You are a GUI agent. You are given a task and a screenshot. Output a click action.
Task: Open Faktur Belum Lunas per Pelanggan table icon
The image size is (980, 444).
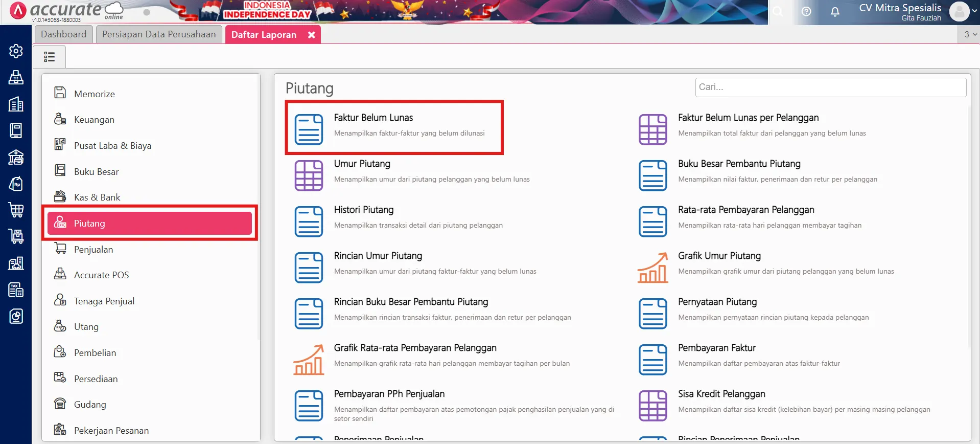point(652,129)
